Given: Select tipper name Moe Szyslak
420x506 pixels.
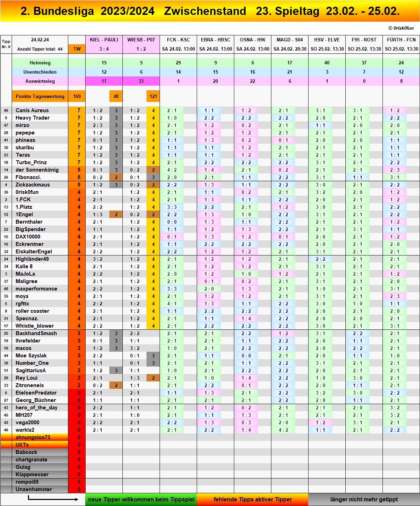Looking at the screenshot, I should pyautogui.click(x=31, y=356).
